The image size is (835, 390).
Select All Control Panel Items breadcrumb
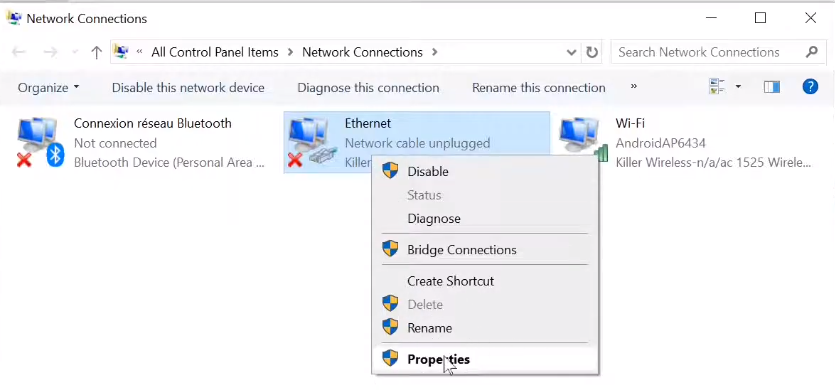tap(215, 52)
